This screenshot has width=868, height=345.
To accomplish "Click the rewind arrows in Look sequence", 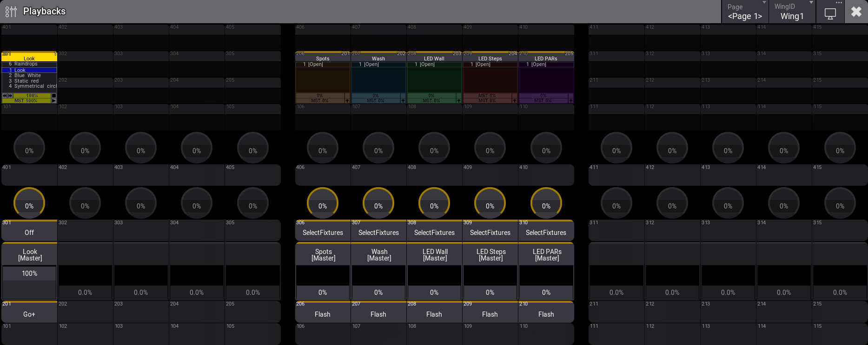I will [5, 96].
